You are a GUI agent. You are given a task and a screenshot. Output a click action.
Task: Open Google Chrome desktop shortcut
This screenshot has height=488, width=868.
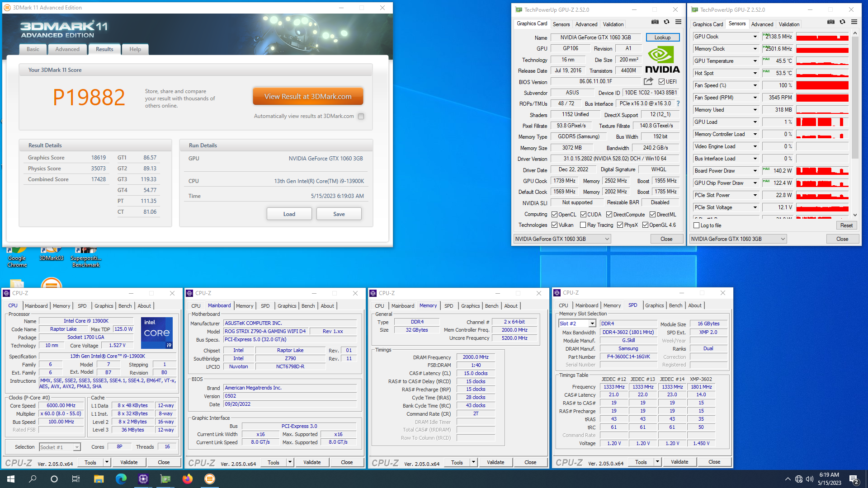tap(17, 258)
